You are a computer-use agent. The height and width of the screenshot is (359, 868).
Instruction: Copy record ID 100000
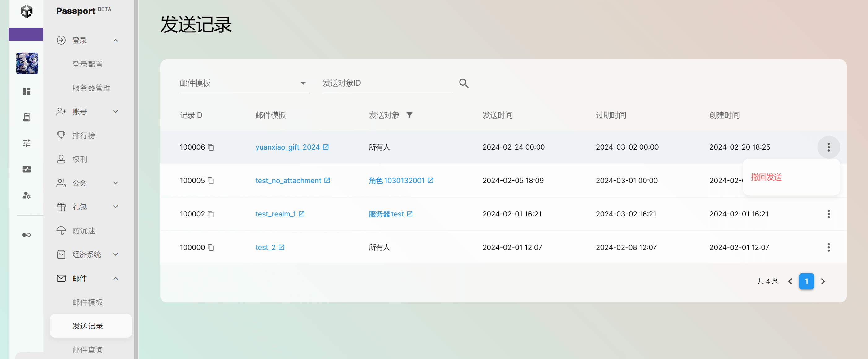(x=211, y=248)
